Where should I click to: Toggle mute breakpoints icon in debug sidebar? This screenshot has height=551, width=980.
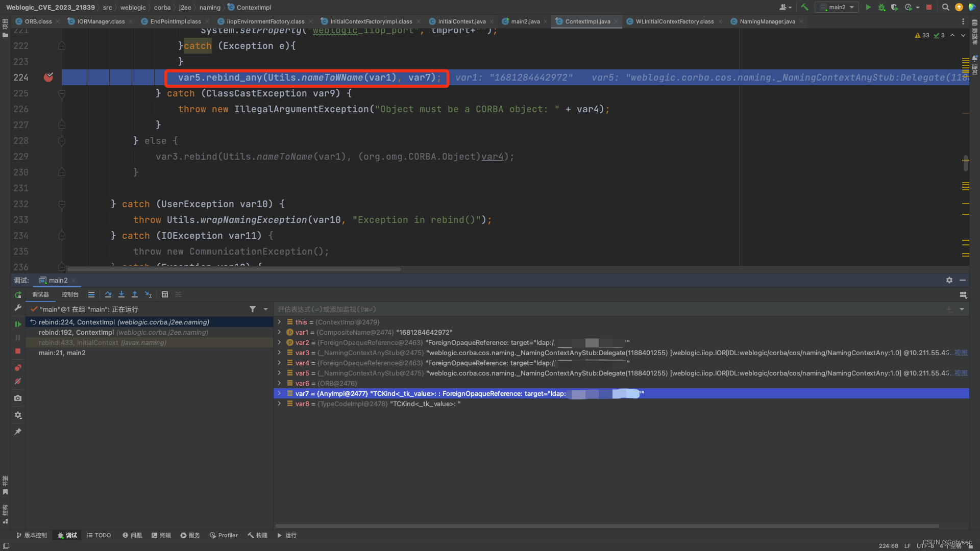tap(18, 381)
